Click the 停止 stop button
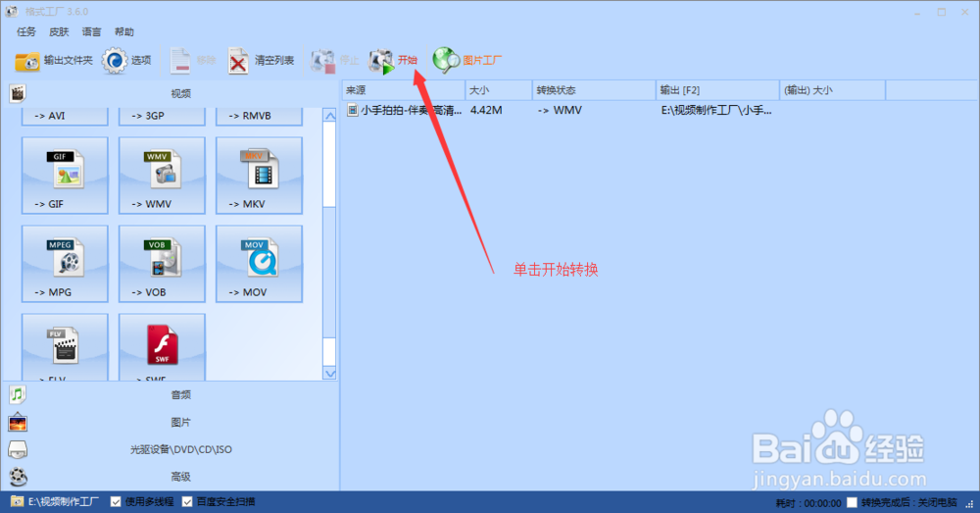 pos(335,61)
